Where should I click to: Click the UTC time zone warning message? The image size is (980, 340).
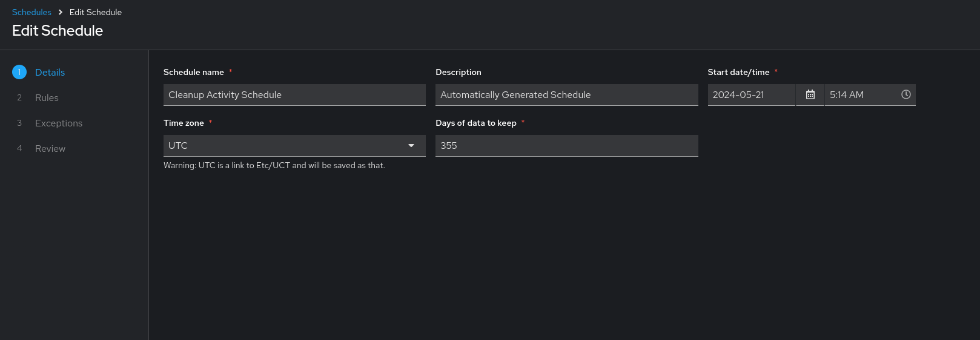click(274, 165)
